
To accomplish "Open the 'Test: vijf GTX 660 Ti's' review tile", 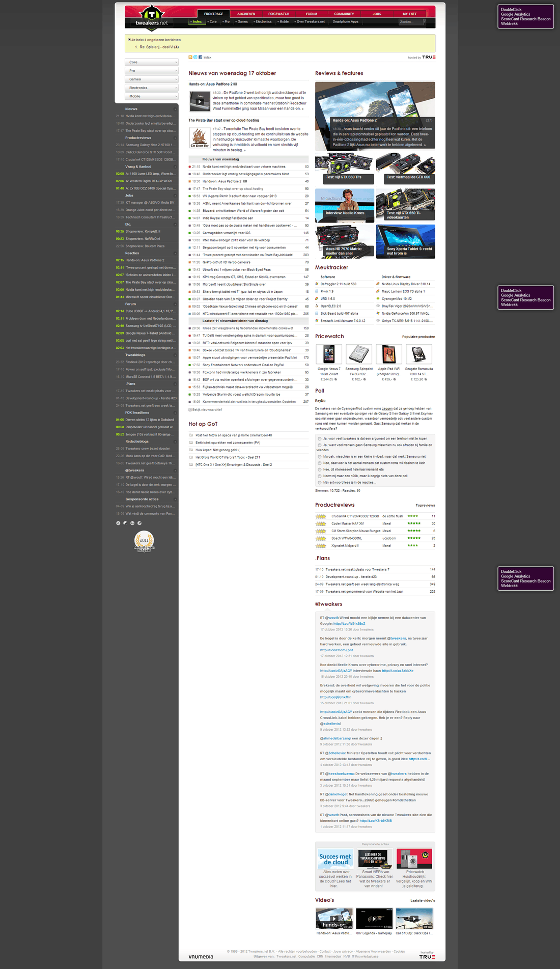I will tap(345, 169).
